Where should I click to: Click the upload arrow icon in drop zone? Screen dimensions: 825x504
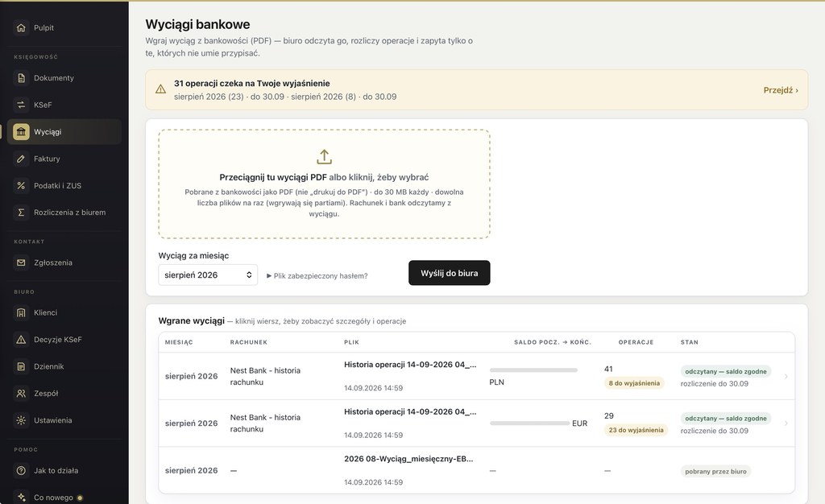tap(324, 157)
